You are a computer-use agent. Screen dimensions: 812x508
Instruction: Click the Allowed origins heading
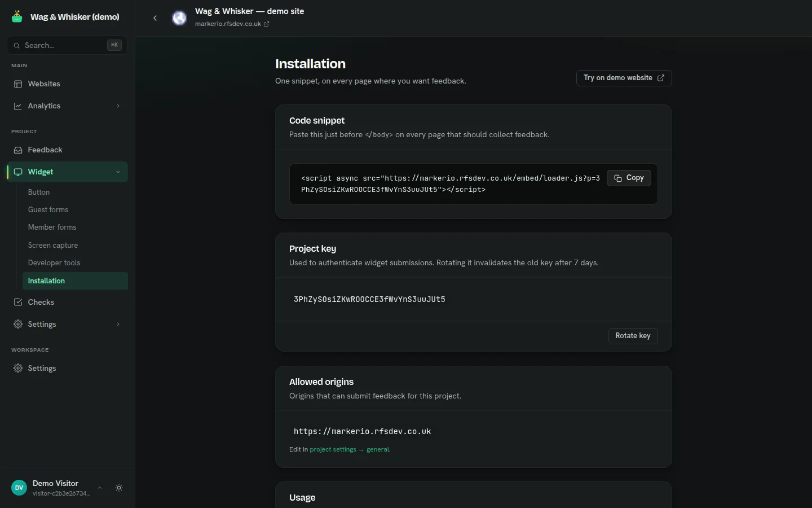pyautogui.click(x=321, y=382)
